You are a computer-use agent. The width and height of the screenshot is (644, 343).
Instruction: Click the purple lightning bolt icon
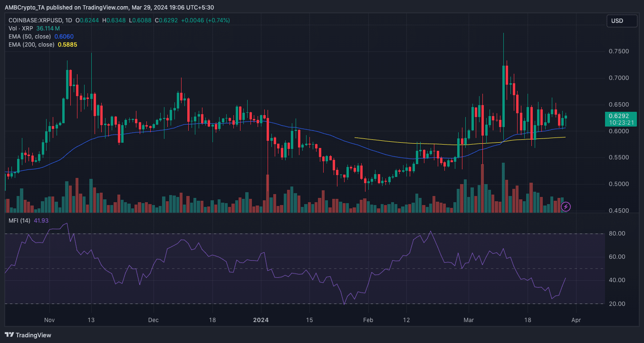point(566,206)
